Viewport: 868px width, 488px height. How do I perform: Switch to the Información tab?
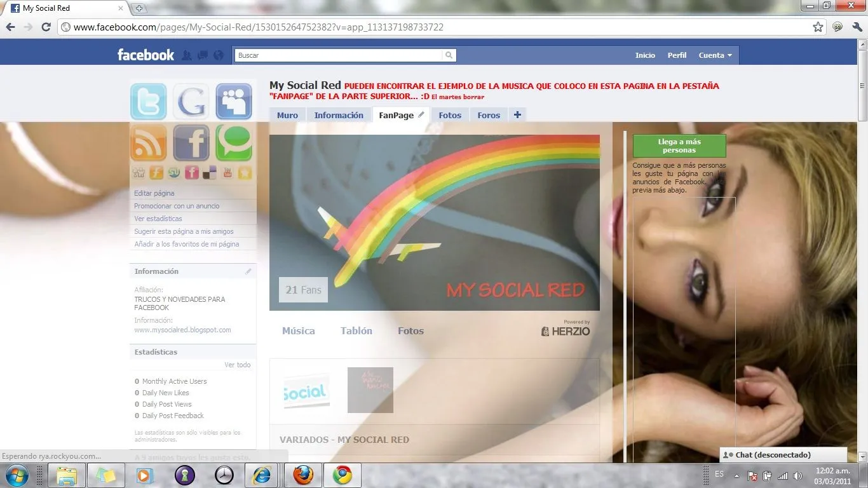point(339,115)
